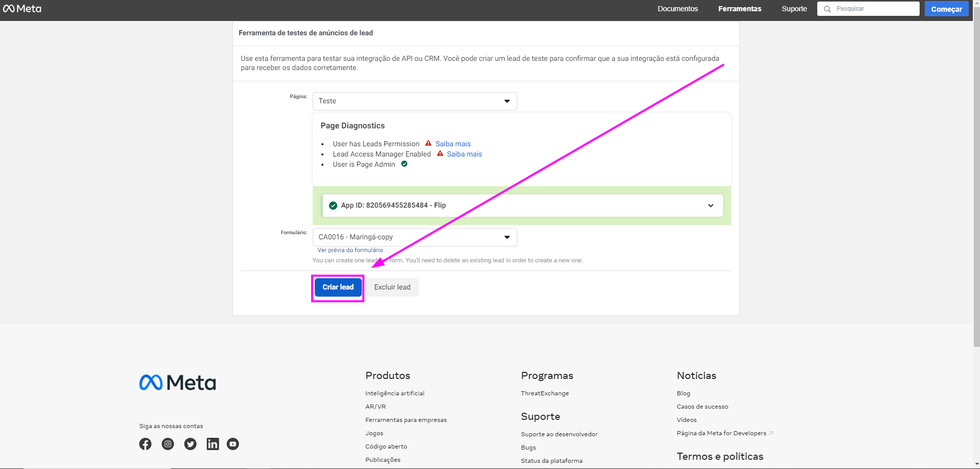Open Suporte in top navigation
This screenshot has width=980, height=469.
point(794,9)
